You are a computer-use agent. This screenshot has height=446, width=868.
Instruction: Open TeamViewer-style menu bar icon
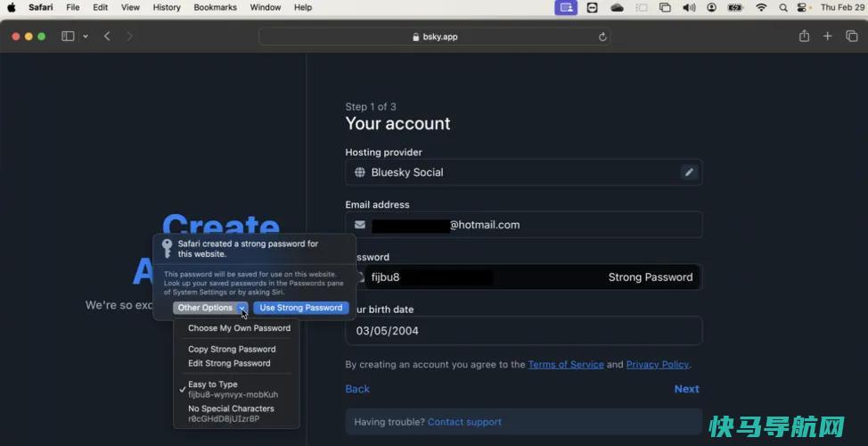(x=592, y=7)
